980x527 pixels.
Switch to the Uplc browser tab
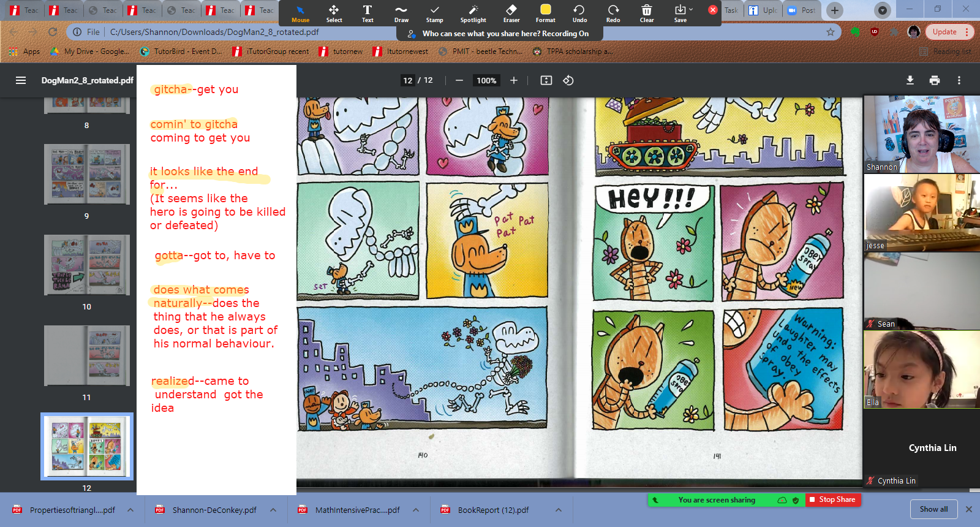763,10
